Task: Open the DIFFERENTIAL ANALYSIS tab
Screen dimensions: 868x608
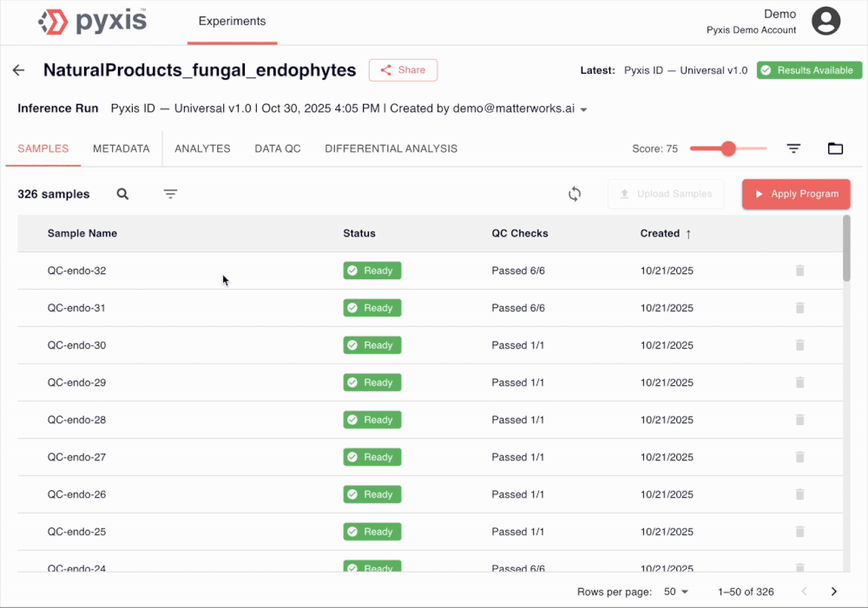Action: pyautogui.click(x=391, y=148)
